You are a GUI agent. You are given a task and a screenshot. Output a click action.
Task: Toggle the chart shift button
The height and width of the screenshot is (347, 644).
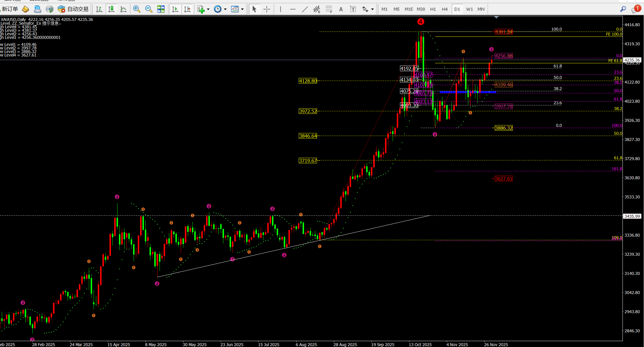pyautogui.click(x=187, y=9)
